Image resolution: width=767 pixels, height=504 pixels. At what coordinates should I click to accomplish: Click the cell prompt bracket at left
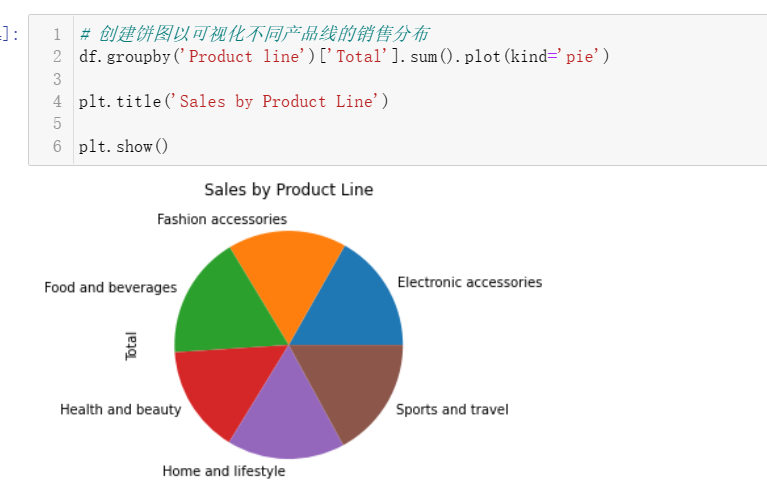pyautogui.click(x=11, y=34)
